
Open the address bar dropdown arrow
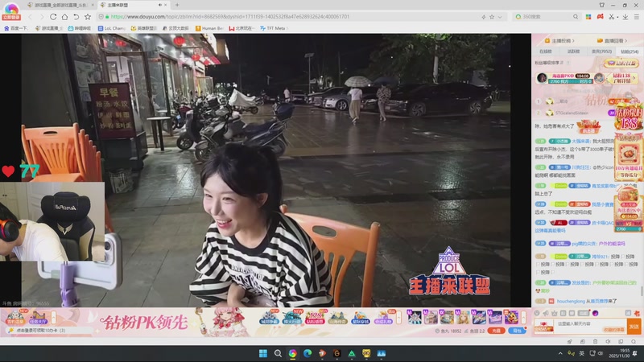500,17
